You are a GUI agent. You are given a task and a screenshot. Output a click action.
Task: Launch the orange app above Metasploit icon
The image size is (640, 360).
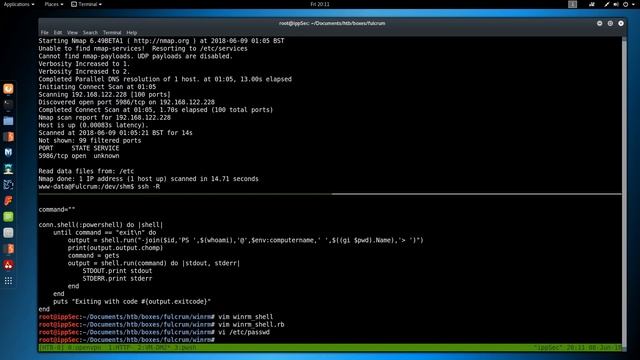(x=8, y=137)
